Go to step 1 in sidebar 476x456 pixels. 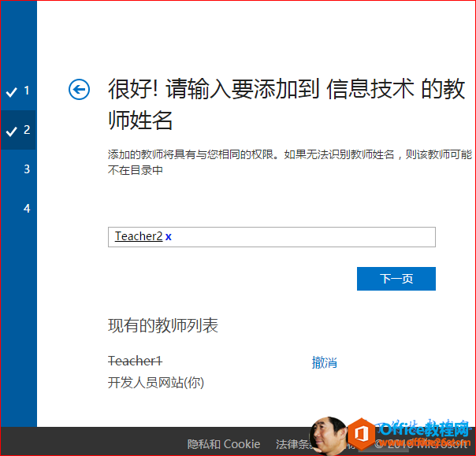(27, 91)
